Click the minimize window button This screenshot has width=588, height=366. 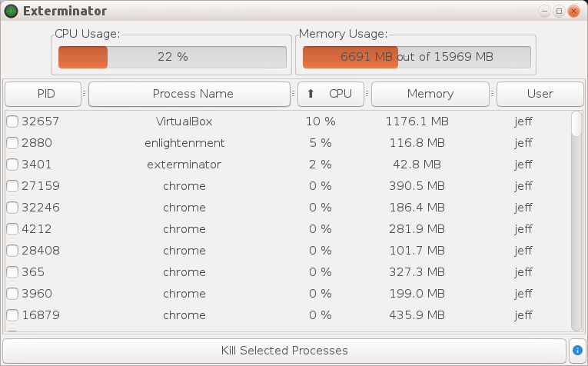tap(545, 11)
